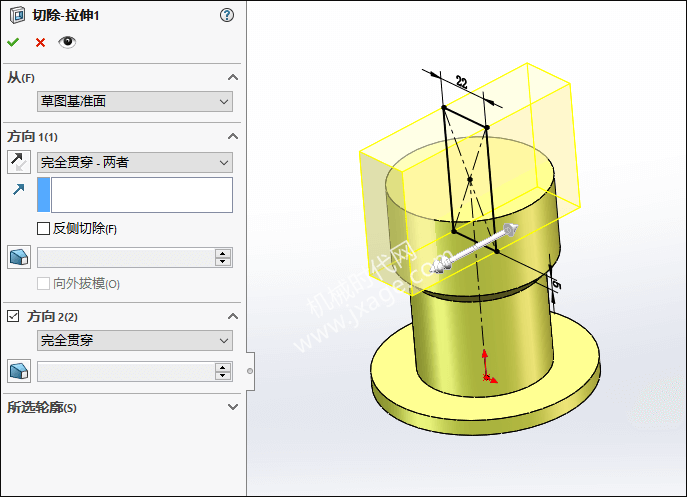Enable the 反侧切除(F) checkbox
The width and height of the screenshot is (687, 497).
pos(43,228)
